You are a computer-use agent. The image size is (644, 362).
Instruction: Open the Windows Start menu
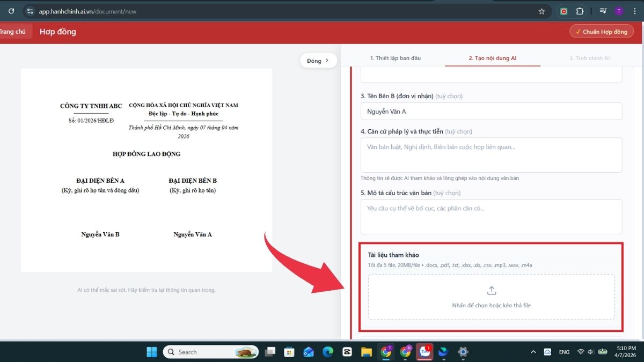(x=152, y=352)
